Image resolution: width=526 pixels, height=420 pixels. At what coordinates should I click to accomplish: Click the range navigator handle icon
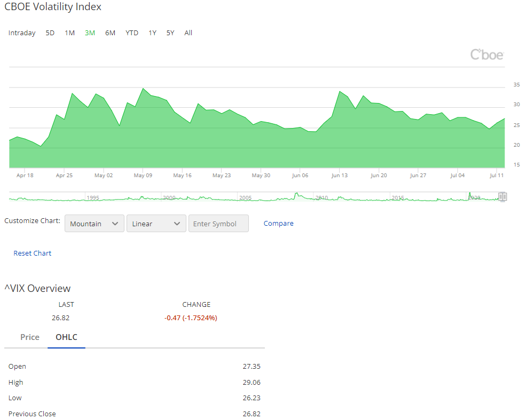[502, 197]
